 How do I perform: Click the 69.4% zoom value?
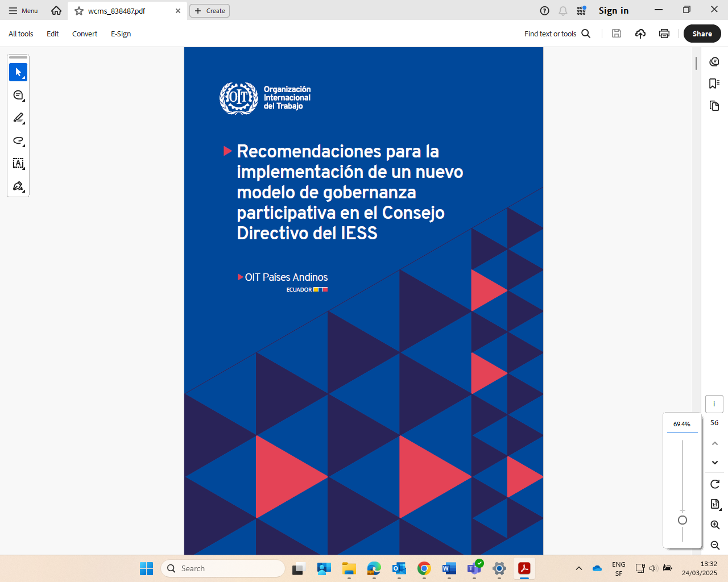[682, 424]
